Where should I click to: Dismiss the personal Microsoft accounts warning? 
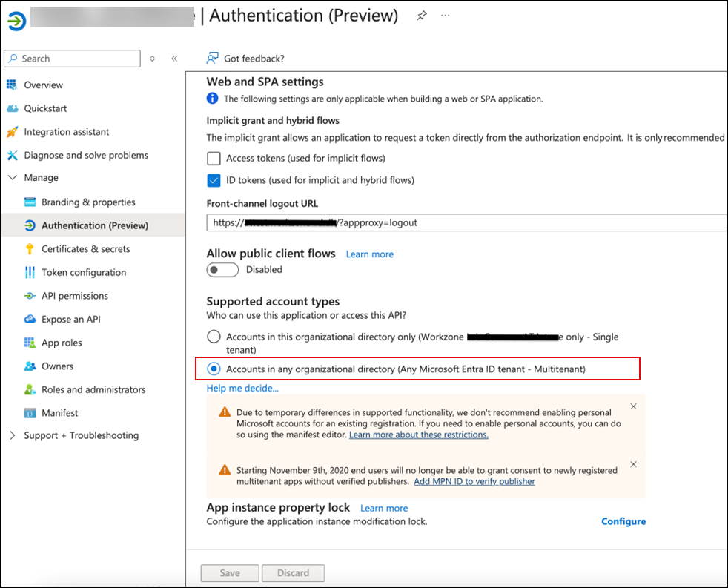point(633,406)
